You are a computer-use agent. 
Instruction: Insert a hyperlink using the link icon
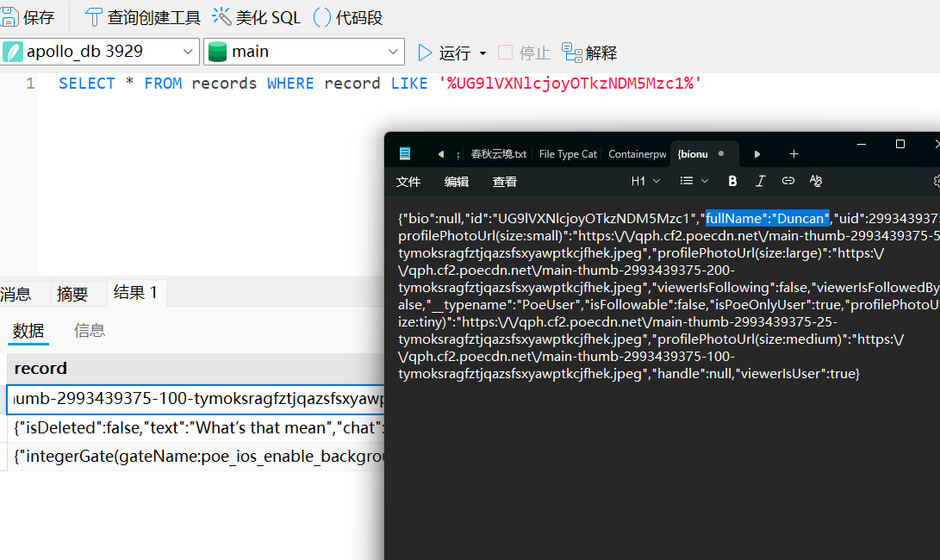787,181
